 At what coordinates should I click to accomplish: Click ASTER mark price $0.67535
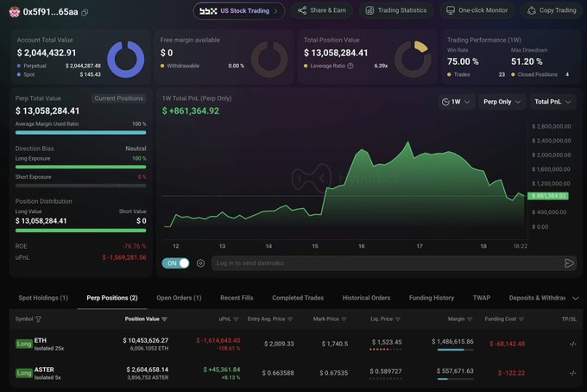point(333,373)
